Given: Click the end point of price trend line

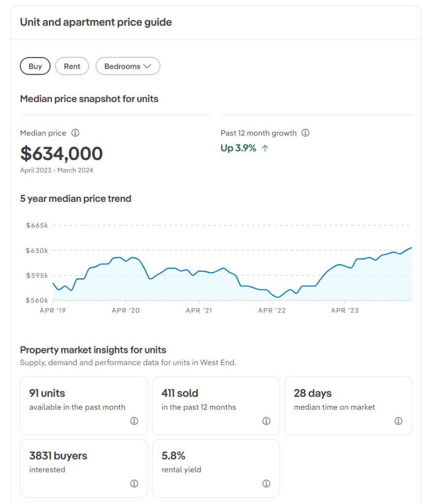Looking at the screenshot, I should click(411, 248).
